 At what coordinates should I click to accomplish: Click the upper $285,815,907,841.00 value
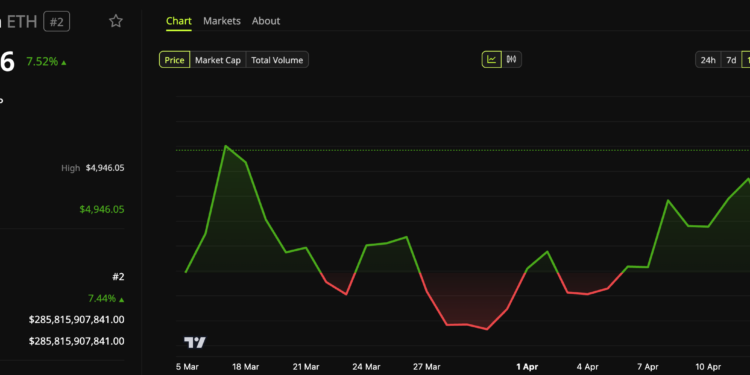(77, 320)
